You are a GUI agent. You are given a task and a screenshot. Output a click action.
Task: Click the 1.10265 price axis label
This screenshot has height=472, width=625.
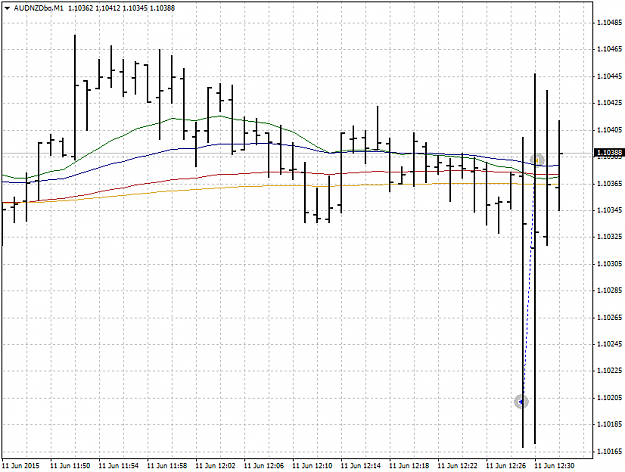tap(610, 318)
